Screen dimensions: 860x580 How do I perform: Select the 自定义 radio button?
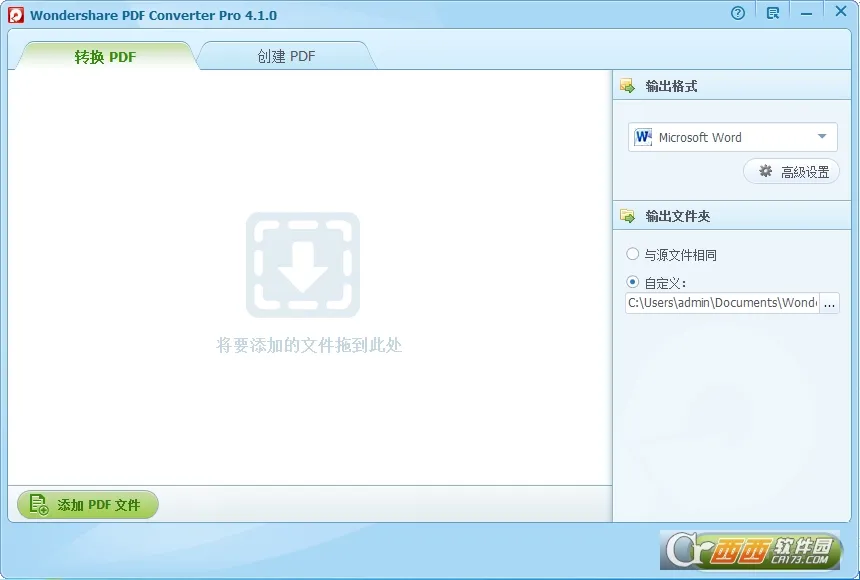pyautogui.click(x=632, y=282)
